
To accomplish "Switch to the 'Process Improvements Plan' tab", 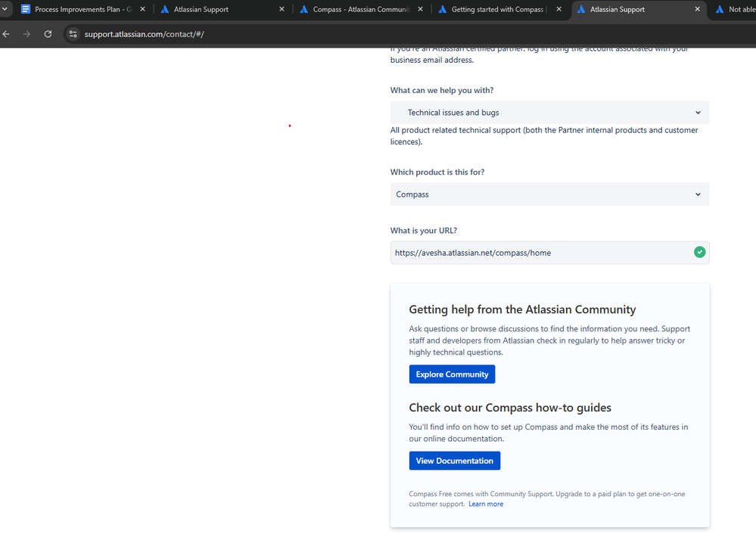I will (x=83, y=10).
